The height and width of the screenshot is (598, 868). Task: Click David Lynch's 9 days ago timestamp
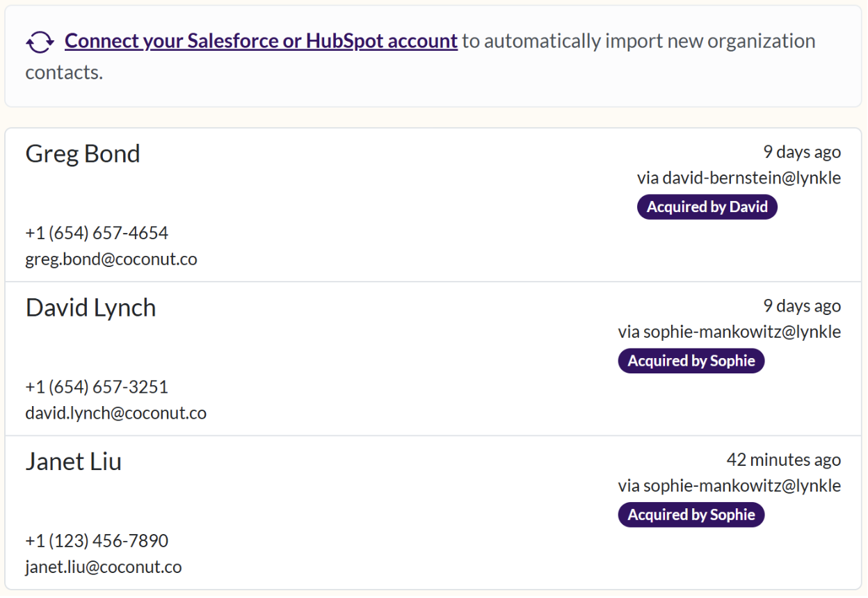[802, 307]
